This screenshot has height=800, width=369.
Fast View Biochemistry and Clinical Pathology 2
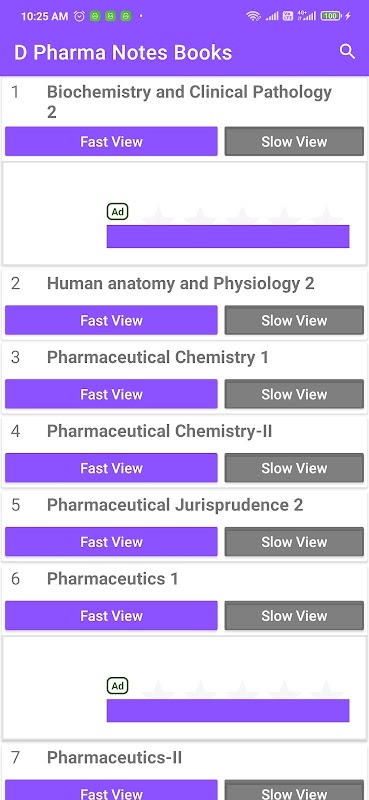[111, 141]
